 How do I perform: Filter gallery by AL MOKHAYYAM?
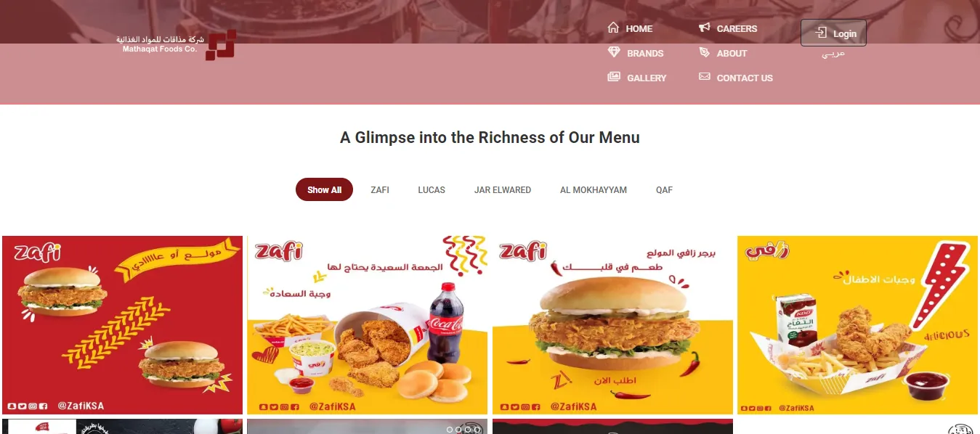point(594,190)
